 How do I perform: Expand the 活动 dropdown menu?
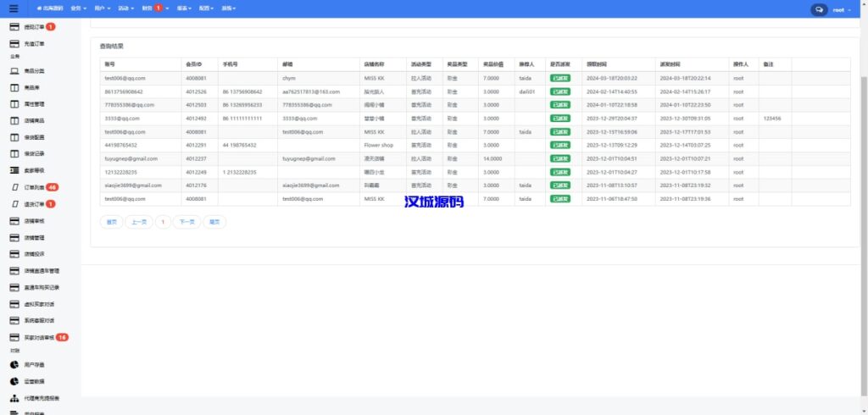(125, 8)
